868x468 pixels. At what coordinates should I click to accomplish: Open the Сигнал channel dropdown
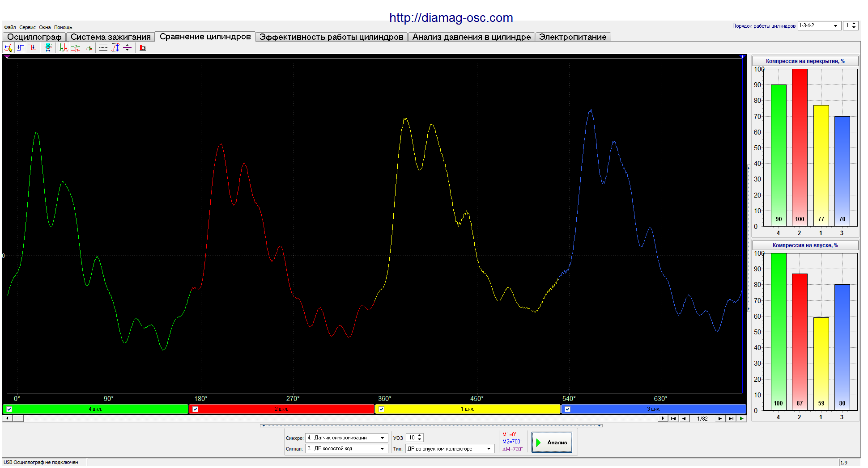point(383,448)
